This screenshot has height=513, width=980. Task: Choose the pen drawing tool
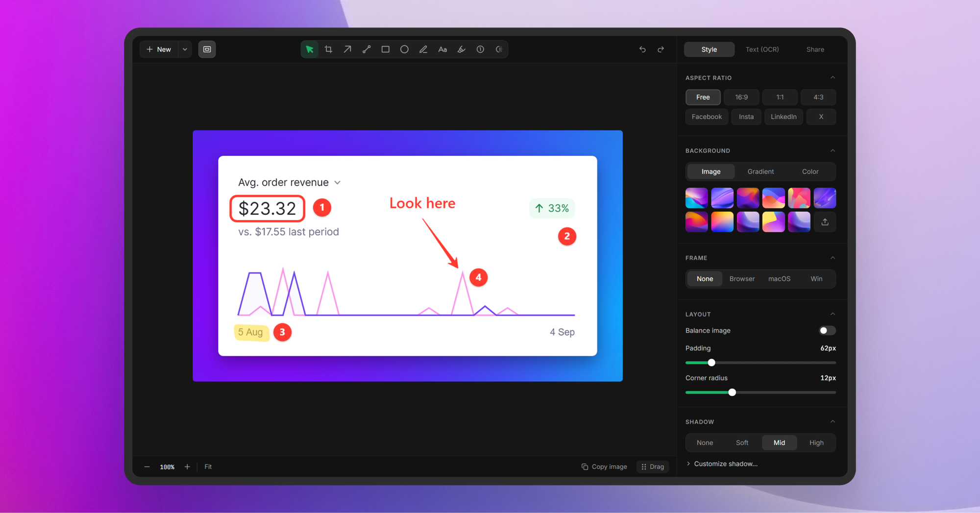tap(423, 49)
